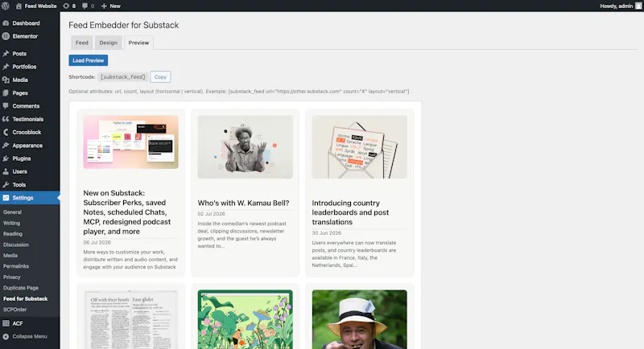Open 'Introducing country leaderboards' post title
644x349 pixels.
[x=350, y=212]
